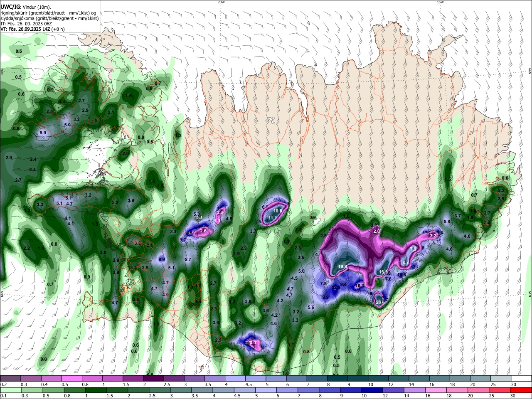Click the 7.8 precipitation value
532x399 pixels.
coord(324,283)
